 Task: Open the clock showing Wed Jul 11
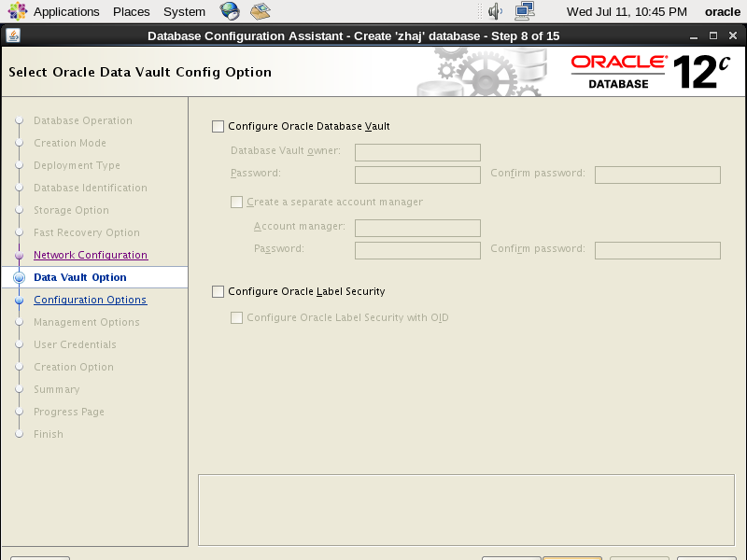pyautogui.click(x=627, y=11)
